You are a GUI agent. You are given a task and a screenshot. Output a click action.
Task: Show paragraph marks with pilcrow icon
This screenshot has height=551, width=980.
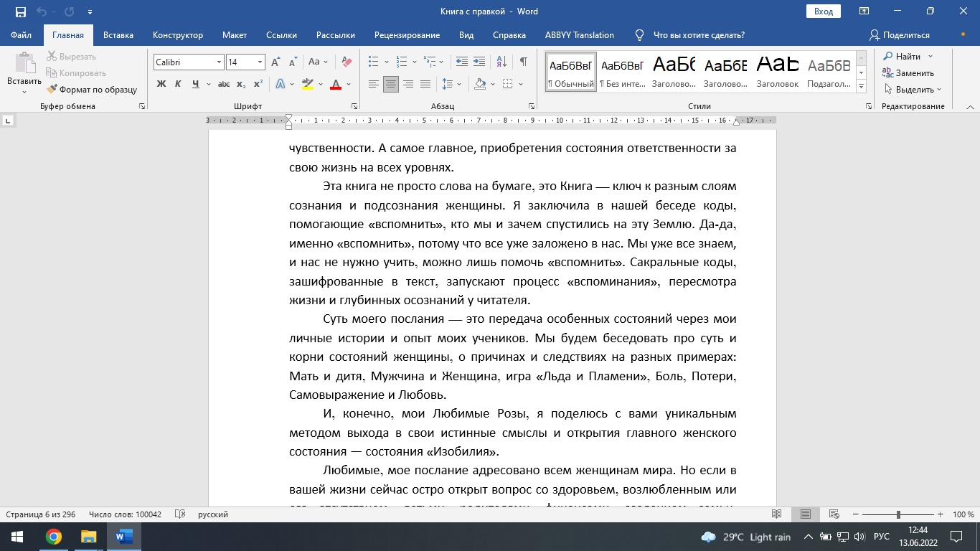(x=524, y=62)
